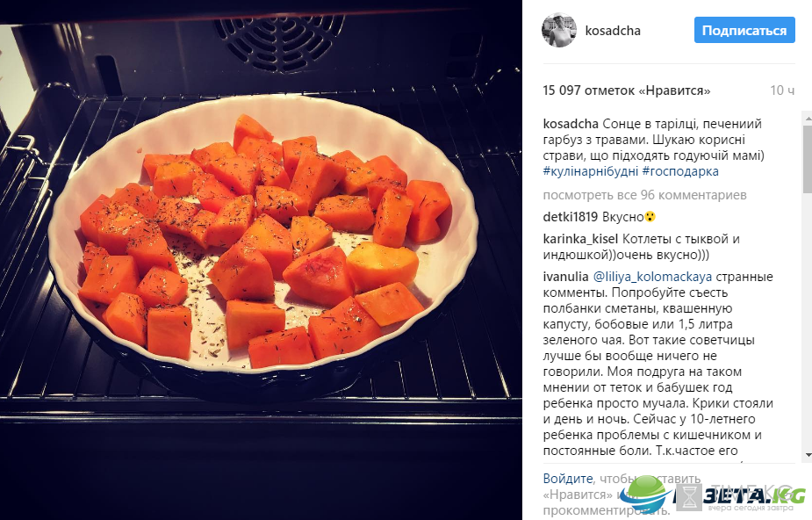Open the #кулінарнібудні hashtag
The image size is (812, 520).
point(591,171)
